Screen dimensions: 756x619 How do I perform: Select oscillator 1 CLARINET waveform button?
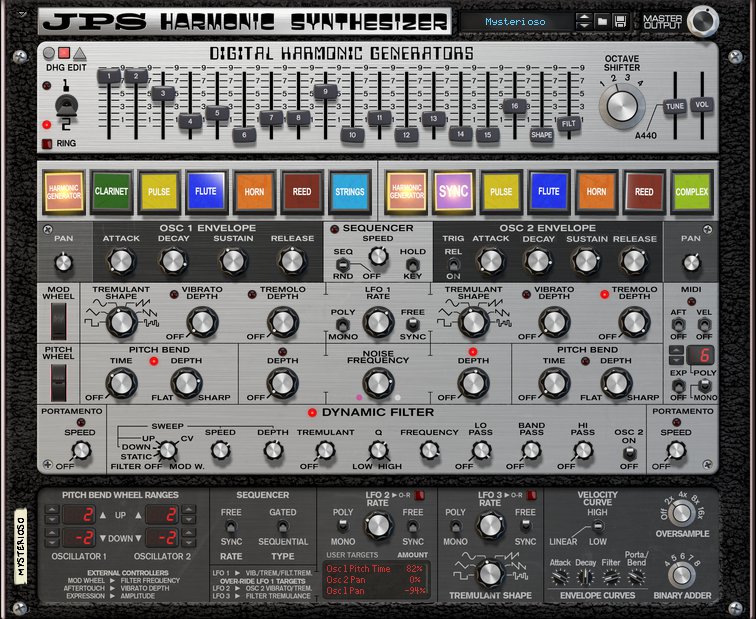tap(111, 191)
